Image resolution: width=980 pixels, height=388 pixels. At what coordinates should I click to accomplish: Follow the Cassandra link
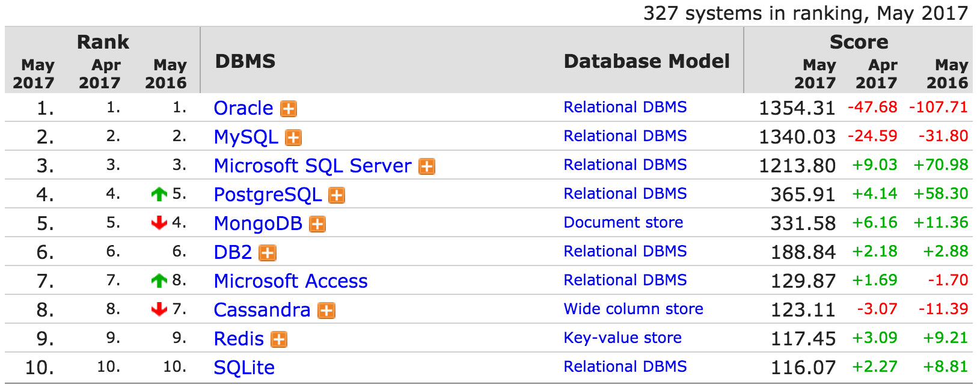(262, 310)
